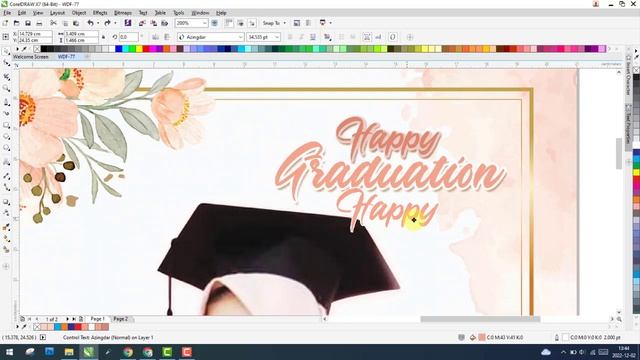Cut selection using the scissors icon
Viewport: 640px width, 360px height.
[x=53, y=23]
